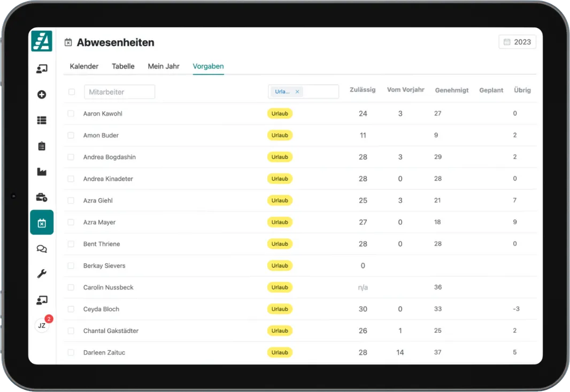Click the plus circle icon in sidebar
570x392 pixels.
click(42, 95)
